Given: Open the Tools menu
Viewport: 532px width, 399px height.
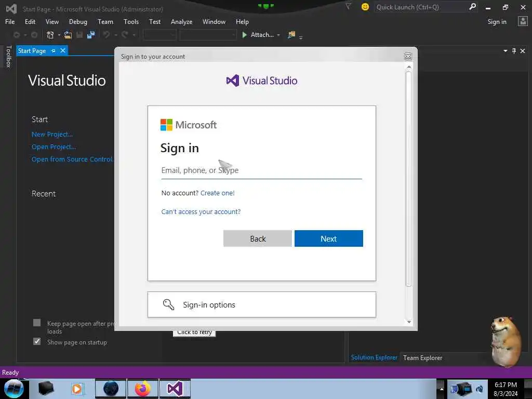Looking at the screenshot, I should tap(131, 22).
